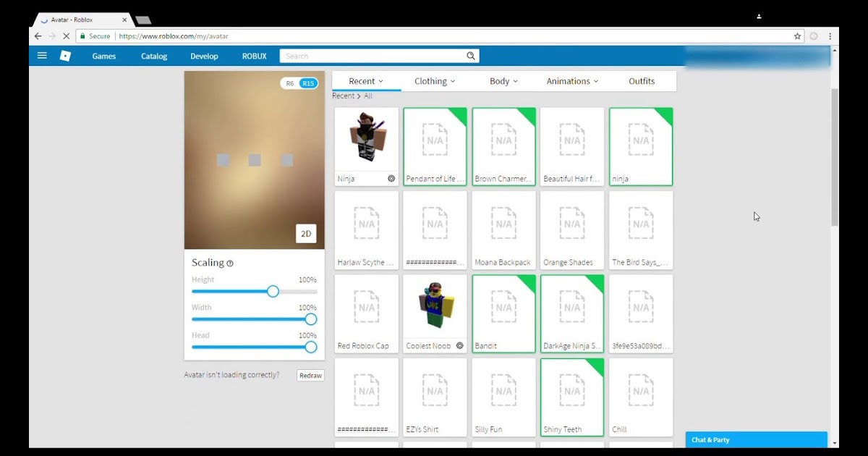Switch avatar type to R15

coord(308,83)
